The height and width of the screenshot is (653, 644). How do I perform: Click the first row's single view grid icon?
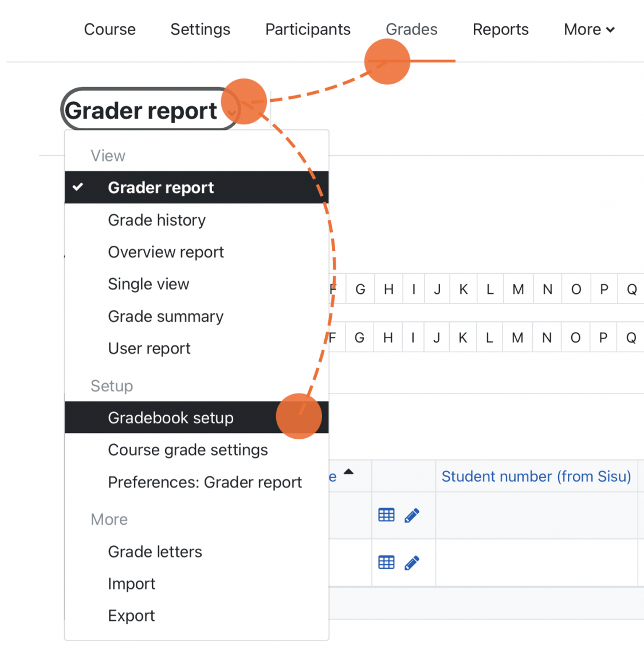coord(387,515)
